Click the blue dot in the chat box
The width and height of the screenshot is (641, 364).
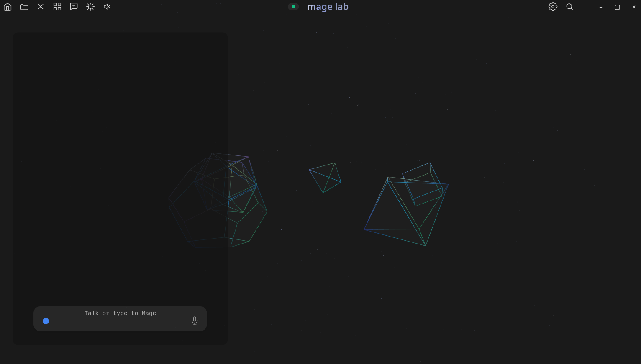pos(46,321)
